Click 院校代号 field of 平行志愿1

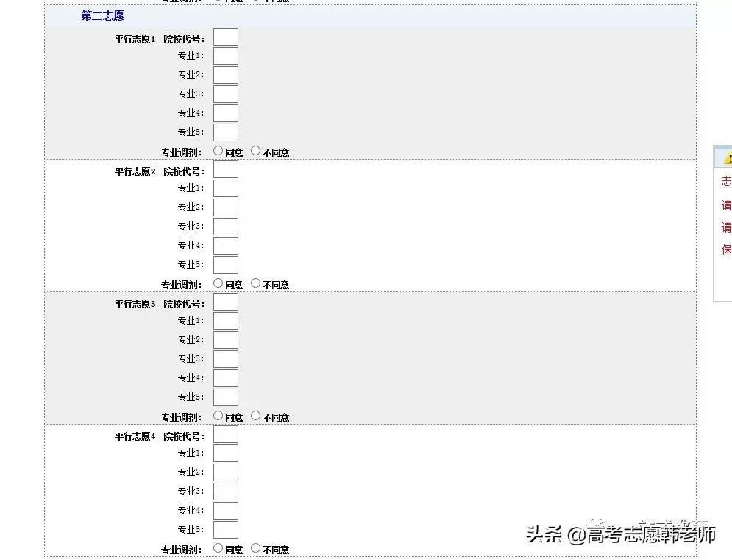click(x=225, y=36)
